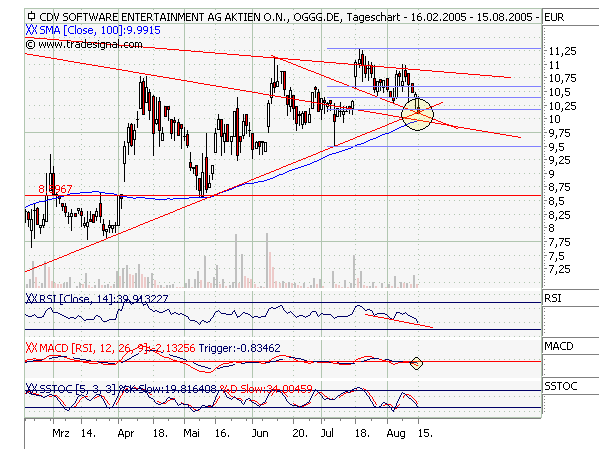
Task: Click the 9,75 price axis label
Action: (x=559, y=133)
